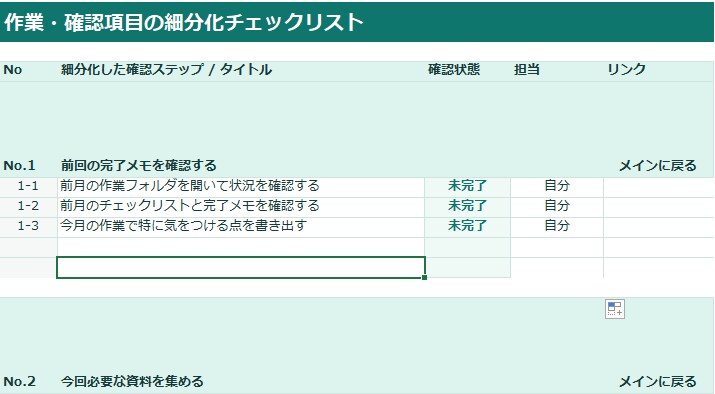Screen dimensions: 715x394
Task: Select the active empty cell with green border
Action: click(x=241, y=267)
